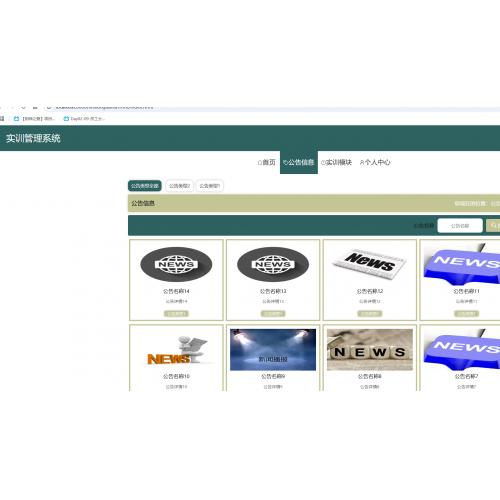Image resolution: width=500 pixels, height=500 pixels.
Task: Click the 公告名称14 title text
Action: (x=176, y=291)
